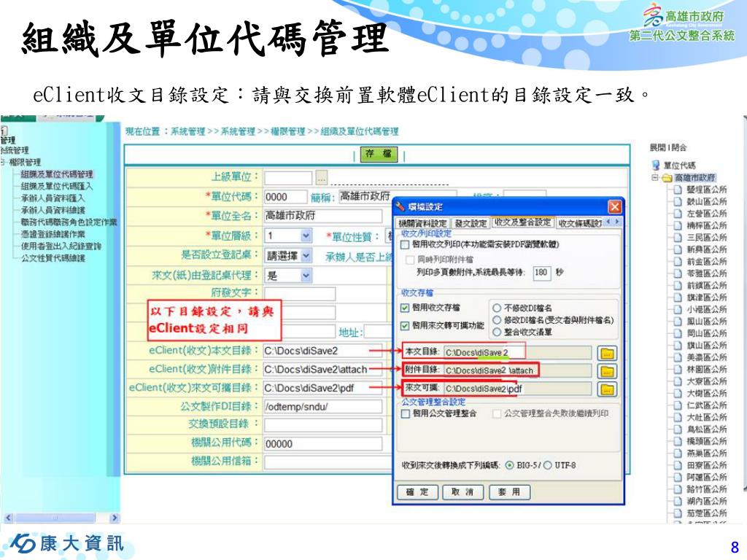The width and height of the screenshot is (747, 560).
Task: Click the folder icon beside 本文目錄
Action: pos(606,353)
